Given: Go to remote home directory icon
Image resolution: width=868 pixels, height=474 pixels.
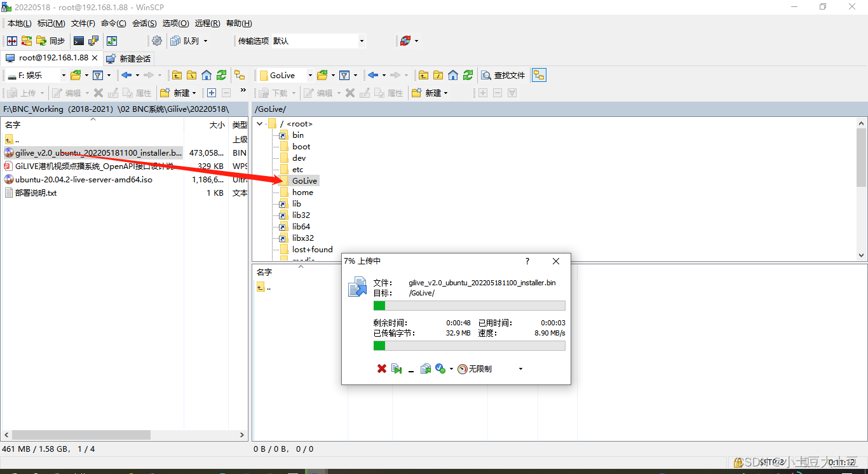Looking at the screenshot, I should click(x=453, y=75).
